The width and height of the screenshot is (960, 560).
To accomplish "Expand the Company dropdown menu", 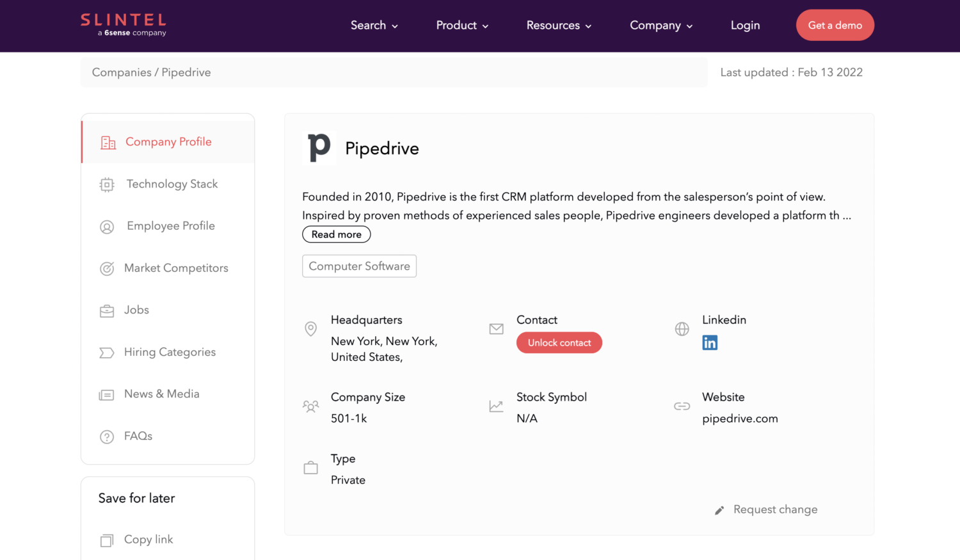I will [661, 26].
